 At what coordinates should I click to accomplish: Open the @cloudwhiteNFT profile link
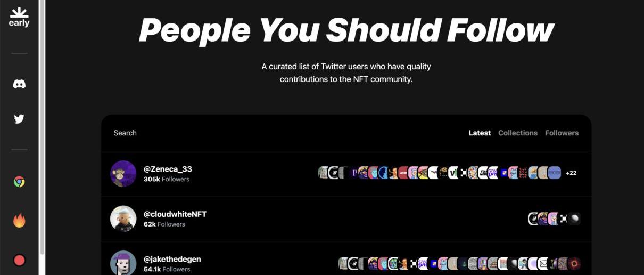click(x=175, y=214)
